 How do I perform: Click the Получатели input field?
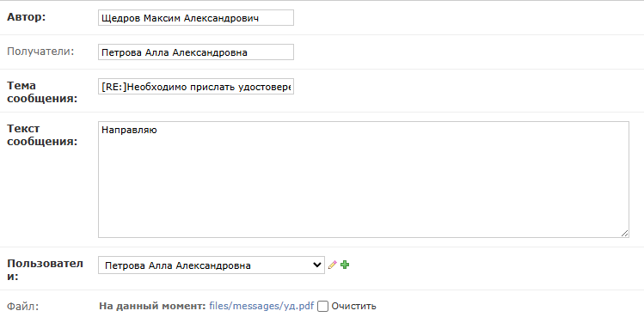pos(196,52)
